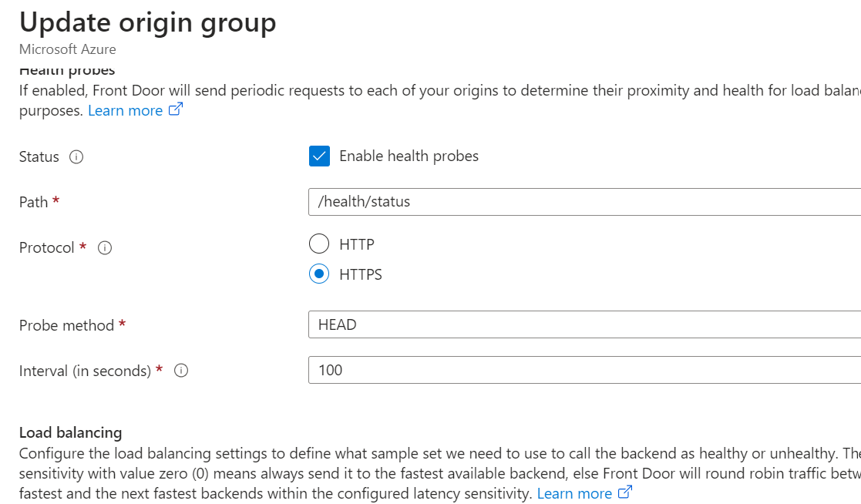
Task: Open the Probe method HEAD dropdown
Action: 584,324
